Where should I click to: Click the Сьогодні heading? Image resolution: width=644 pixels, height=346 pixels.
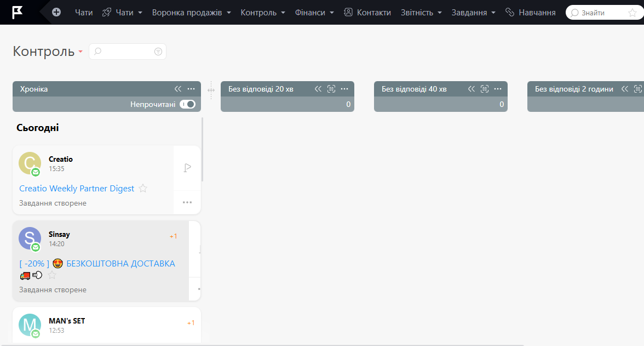[x=37, y=128]
